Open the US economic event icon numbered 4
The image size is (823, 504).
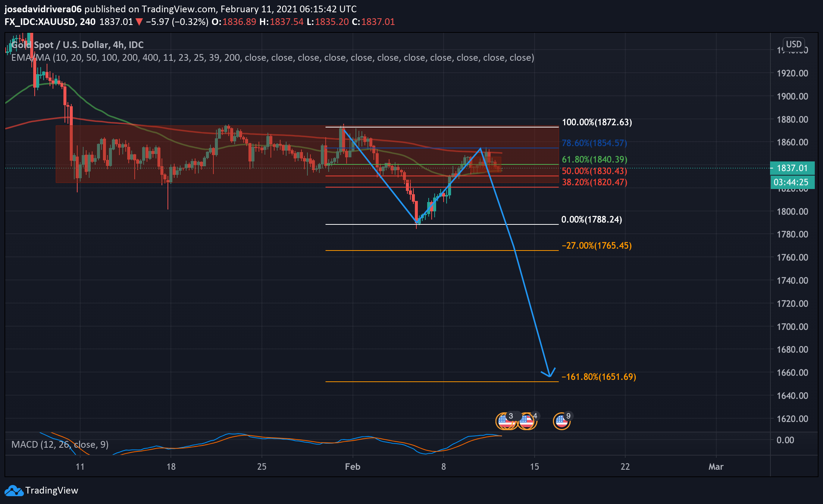click(x=527, y=421)
